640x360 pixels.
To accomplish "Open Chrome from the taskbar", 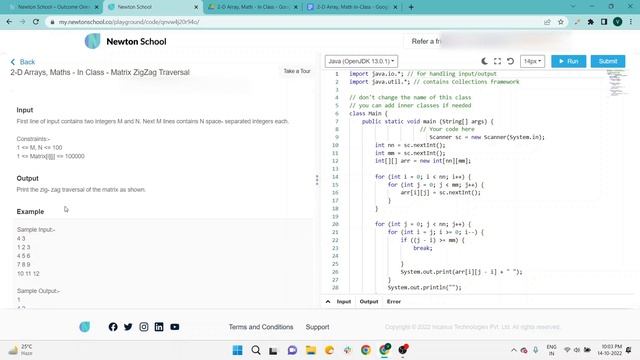I will point(366,350).
